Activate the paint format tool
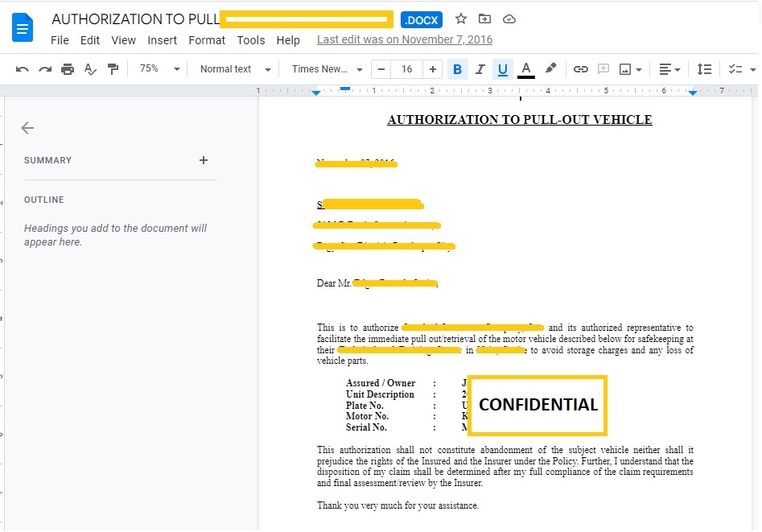Viewport: 762px width, 532px height. [113, 69]
